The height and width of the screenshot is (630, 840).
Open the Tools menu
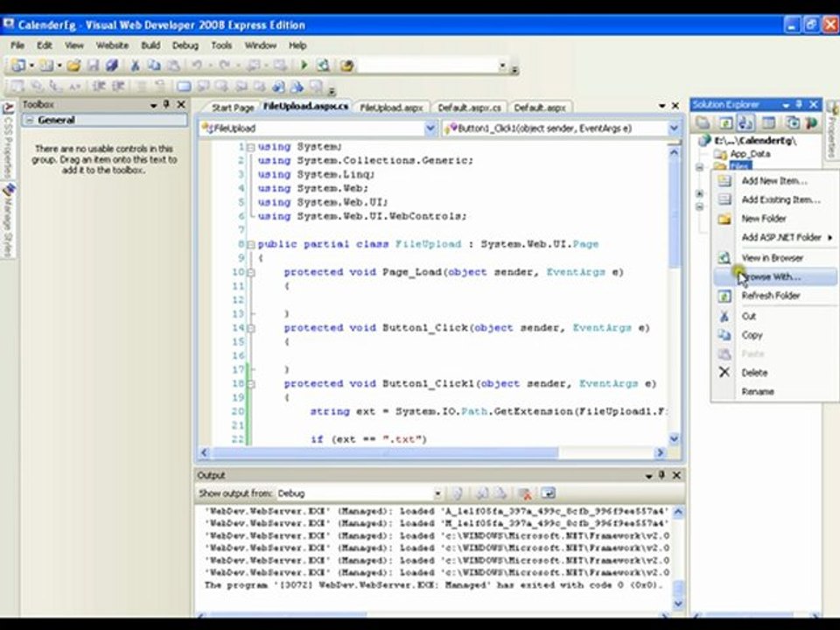pyautogui.click(x=221, y=45)
